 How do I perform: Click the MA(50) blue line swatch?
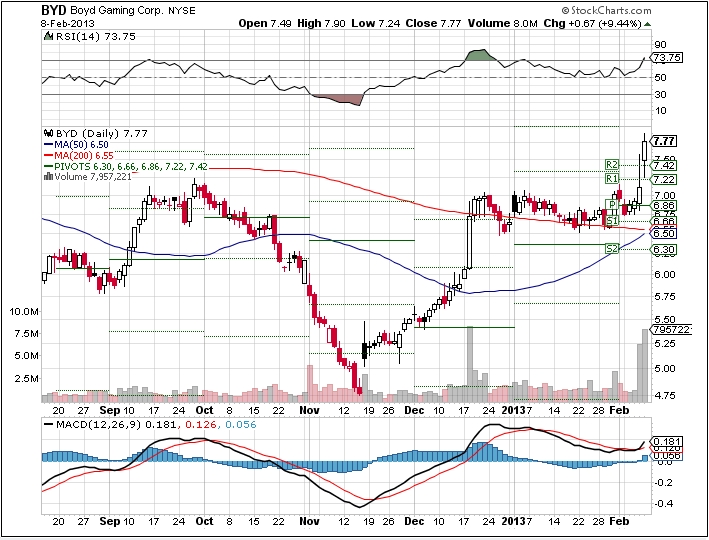pyautogui.click(x=48, y=145)
